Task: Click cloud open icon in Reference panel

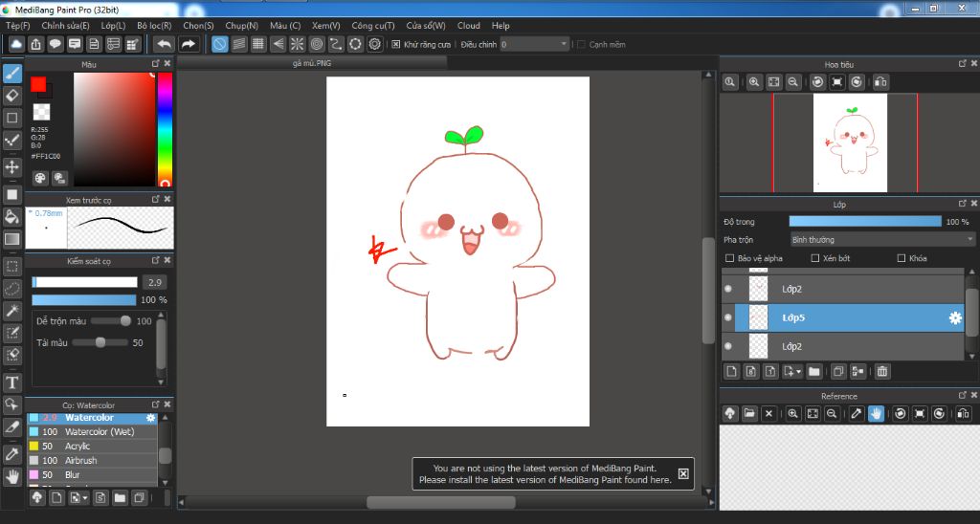Action: tap(730, 413)
